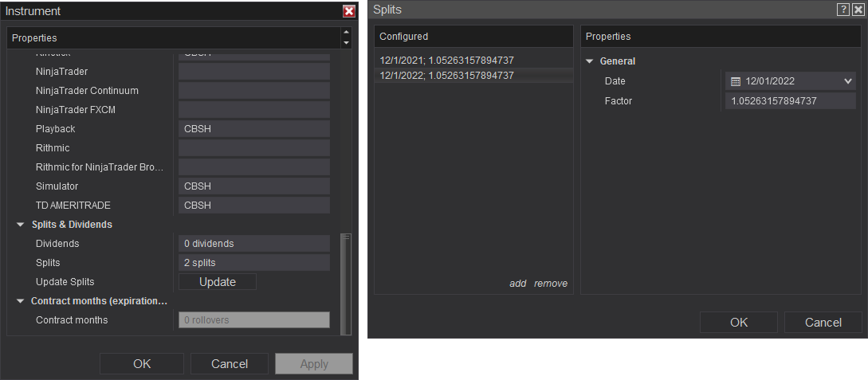Click the Properties header up arrow
This screenshot has width=868, height=380.
(347, 33)
